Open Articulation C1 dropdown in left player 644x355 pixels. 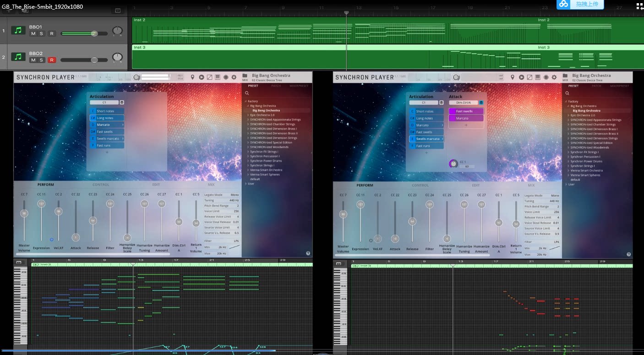(x=104, y=103)
